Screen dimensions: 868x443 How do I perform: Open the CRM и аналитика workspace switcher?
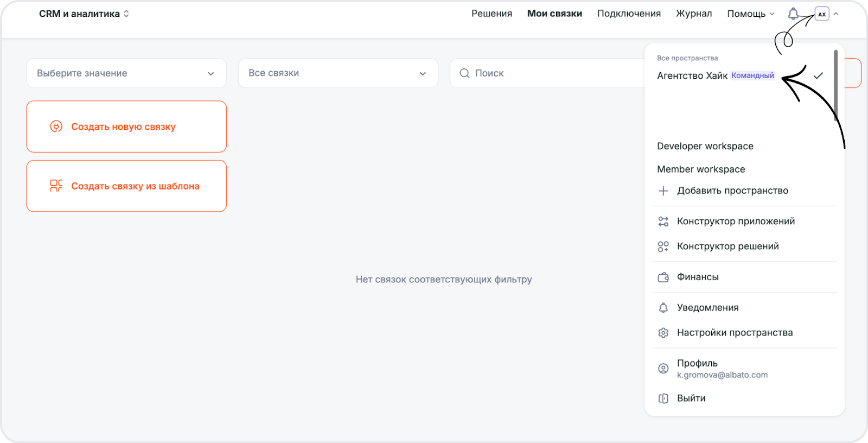(84, 14)
